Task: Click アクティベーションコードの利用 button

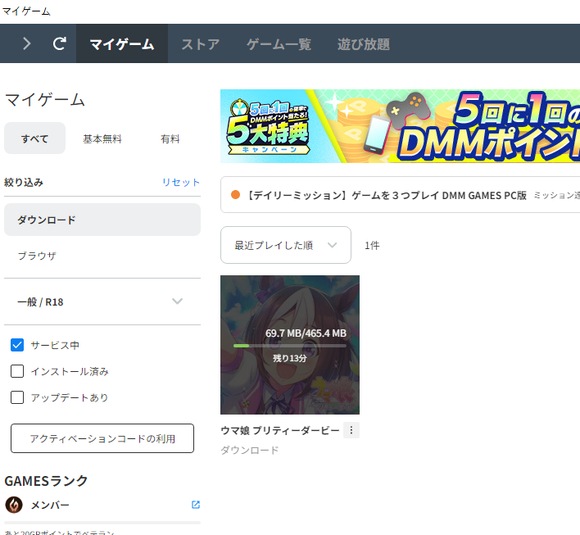Action: pos(102,438)
